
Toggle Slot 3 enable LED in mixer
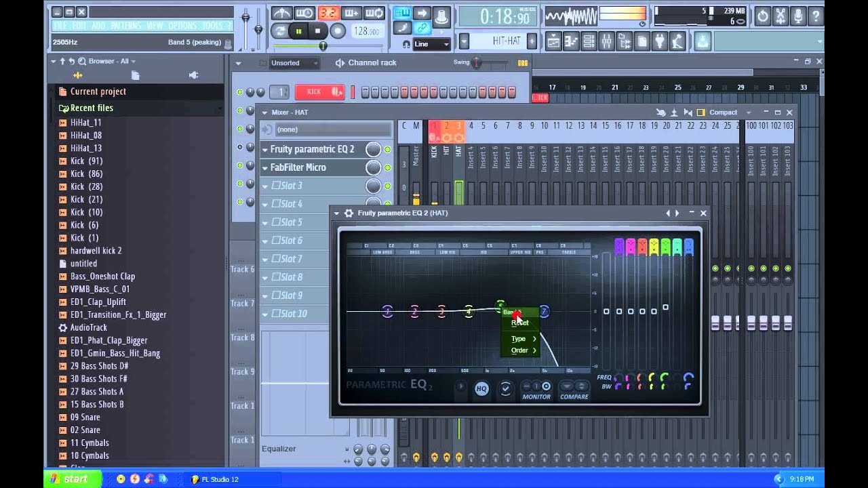[x=388, y=186]
